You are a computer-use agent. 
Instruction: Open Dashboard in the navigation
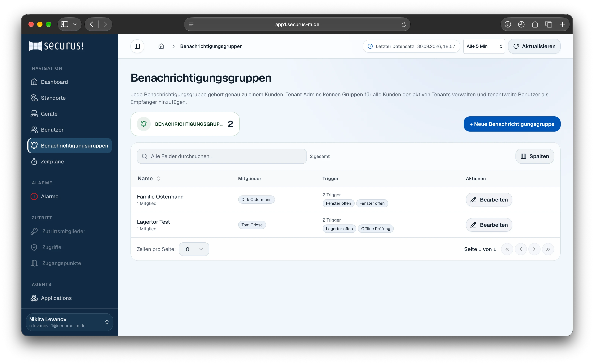70,82
